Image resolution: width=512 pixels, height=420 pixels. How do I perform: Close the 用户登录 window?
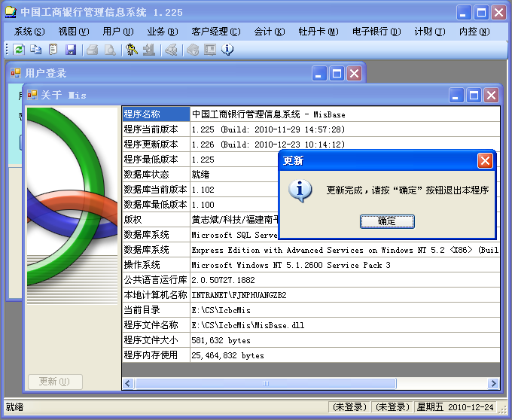tap(355, 73)
